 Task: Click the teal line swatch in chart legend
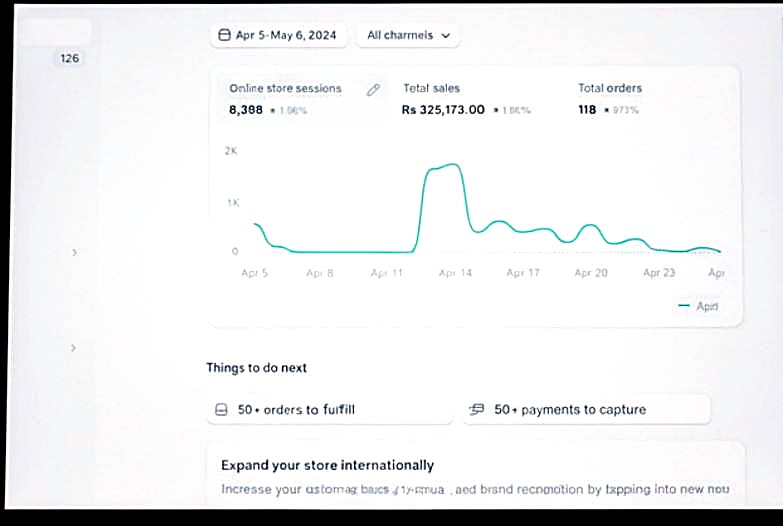(x=684, y=306)
